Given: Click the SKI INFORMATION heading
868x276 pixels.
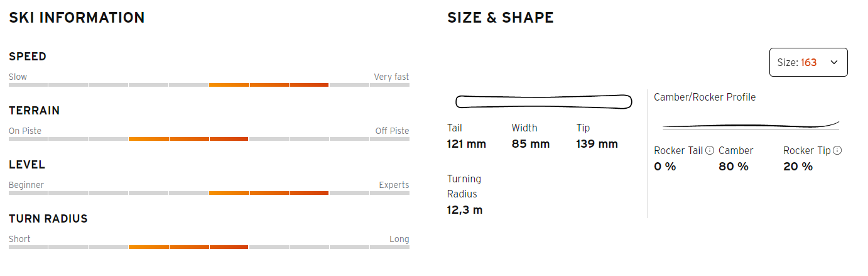Looking at the screenshot, I should [x=77, y=18].
